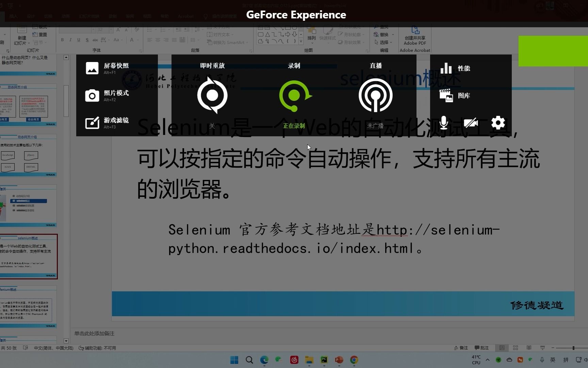Open 游戏滤镜 game filter in GeForce overlay
The height and width of the screenshot is (368, 588).
107,123
